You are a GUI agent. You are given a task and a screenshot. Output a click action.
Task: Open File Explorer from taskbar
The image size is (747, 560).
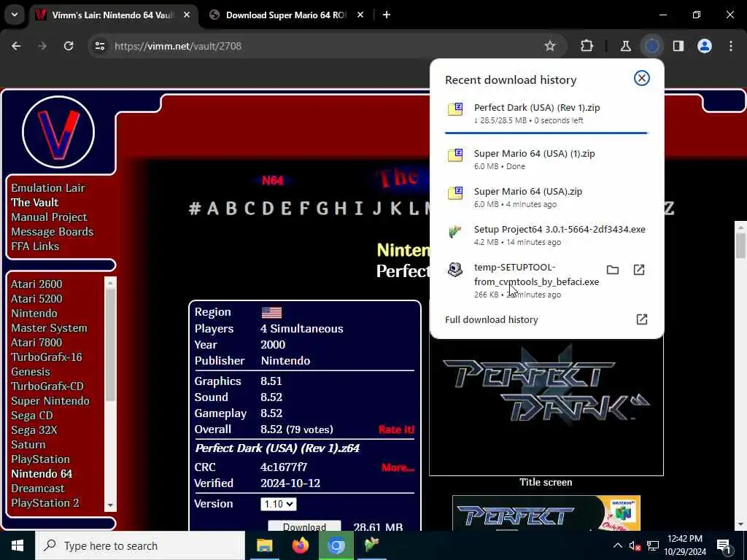[x=264, y=545]
